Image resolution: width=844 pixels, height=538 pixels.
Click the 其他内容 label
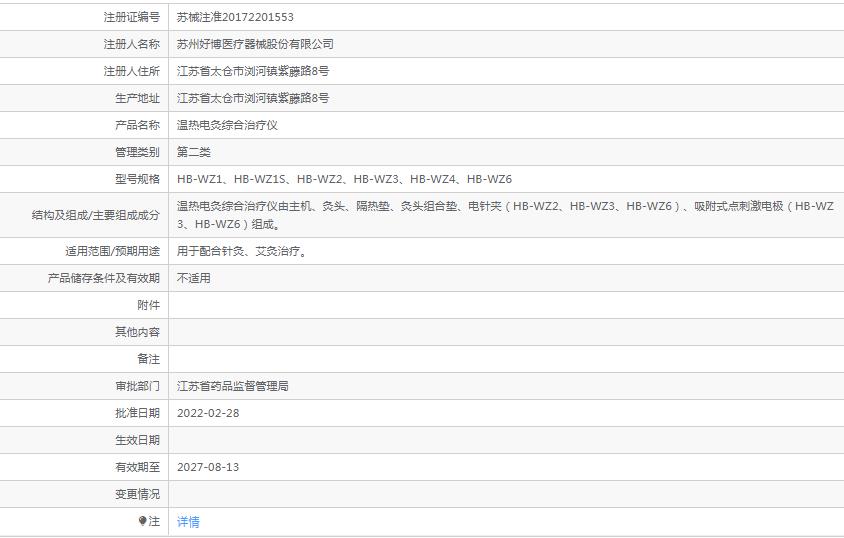137,332
